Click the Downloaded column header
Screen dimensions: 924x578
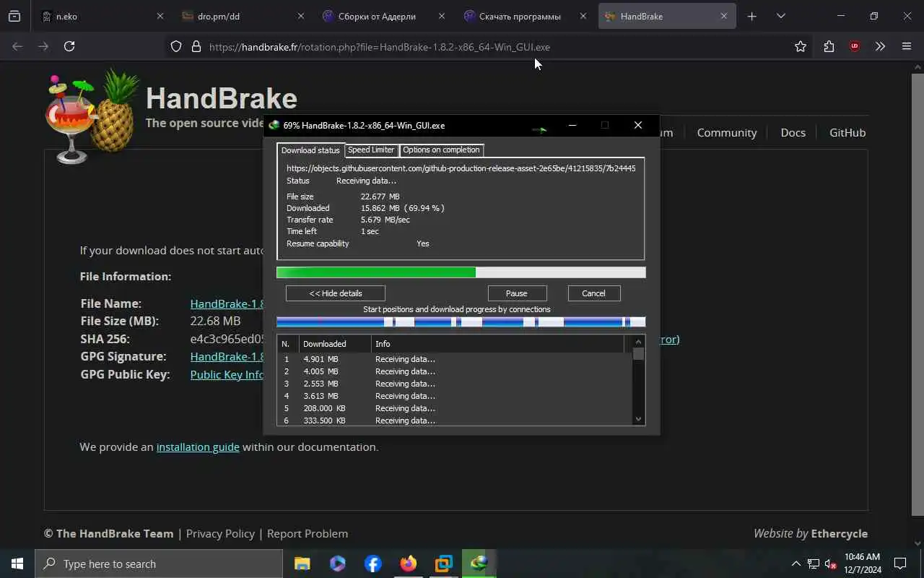click(x=335, y=344)
